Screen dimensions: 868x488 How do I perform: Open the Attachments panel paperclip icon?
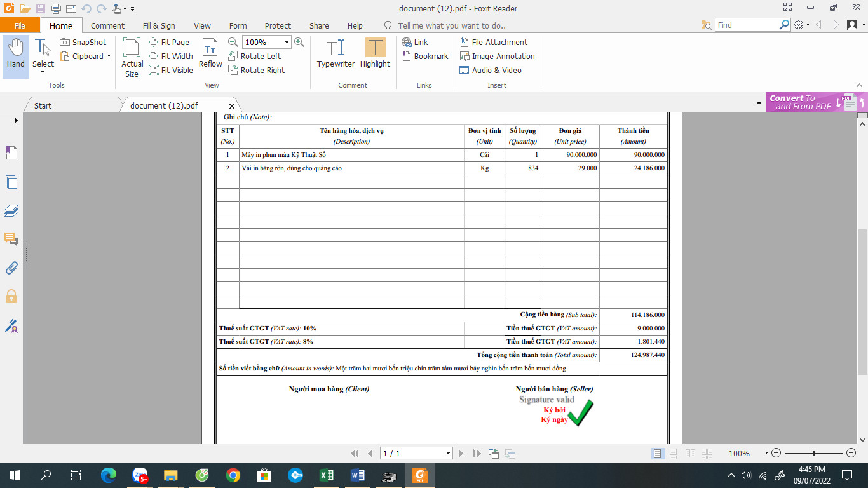click(11, 268)
